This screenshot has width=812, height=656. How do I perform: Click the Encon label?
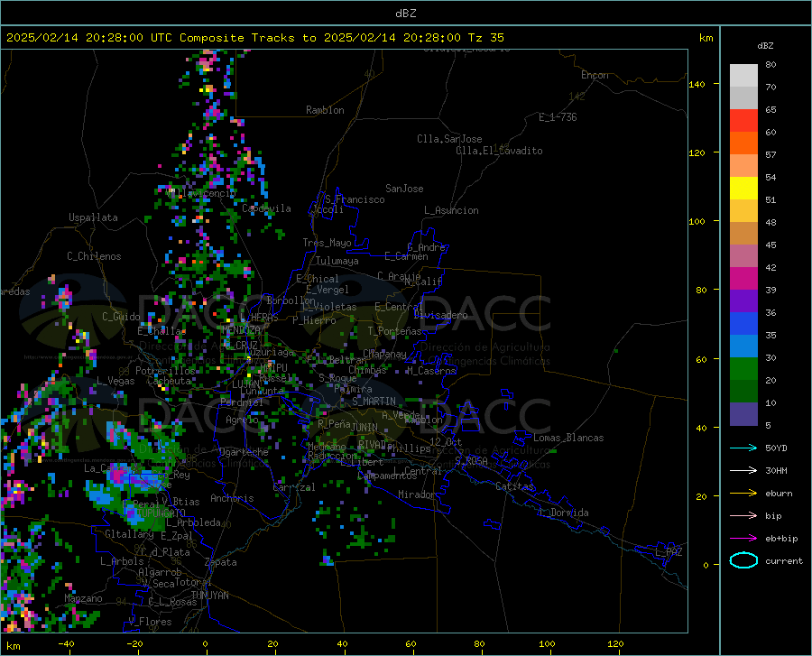pyautogui.click(x=595, y=75)
